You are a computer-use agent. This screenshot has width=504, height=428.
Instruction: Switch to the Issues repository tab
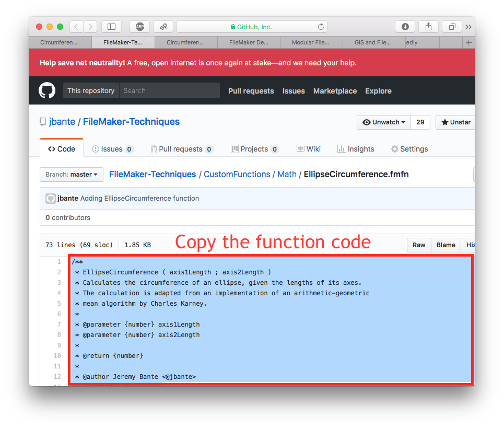[112, 149]
